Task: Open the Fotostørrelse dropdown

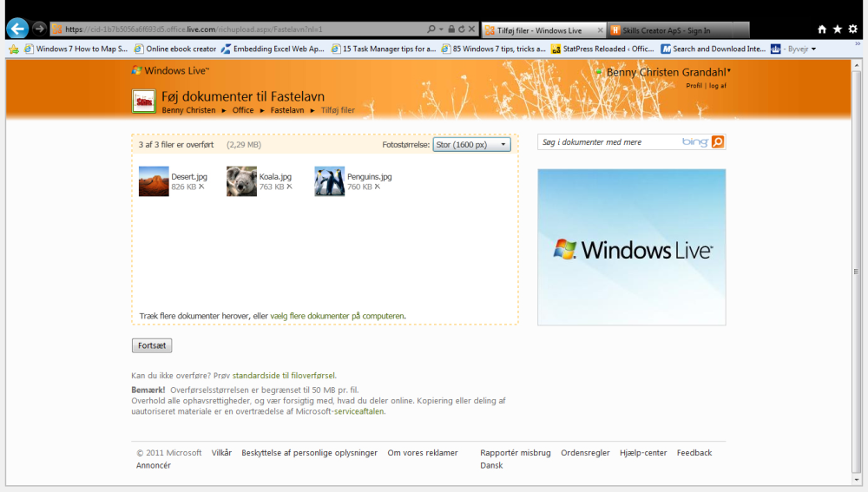Action: point(471,144)
